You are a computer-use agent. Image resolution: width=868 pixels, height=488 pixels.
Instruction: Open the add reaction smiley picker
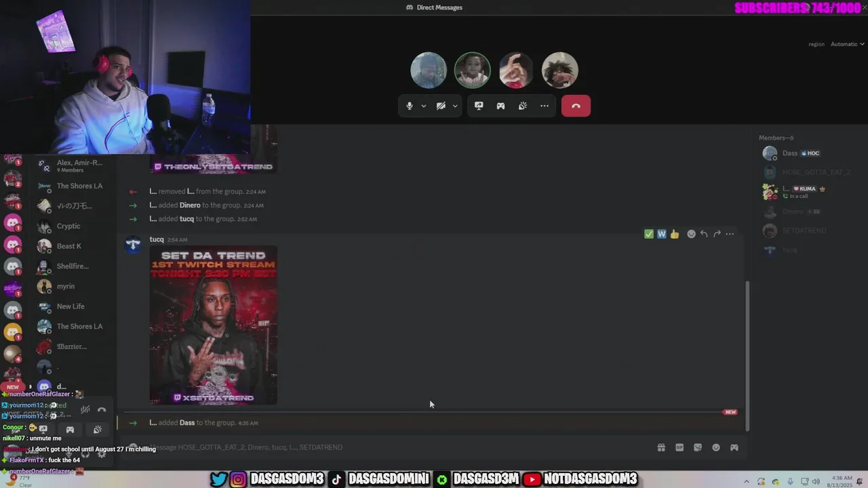point(691,234)
